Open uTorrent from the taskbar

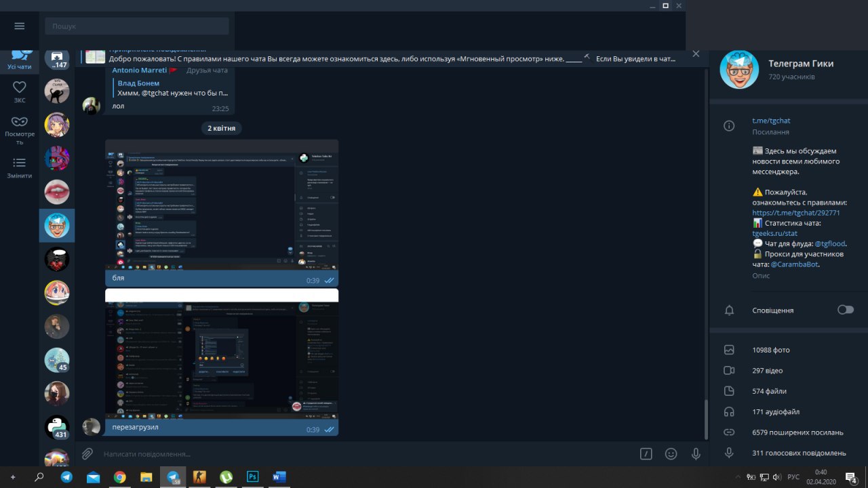[226, 477]
